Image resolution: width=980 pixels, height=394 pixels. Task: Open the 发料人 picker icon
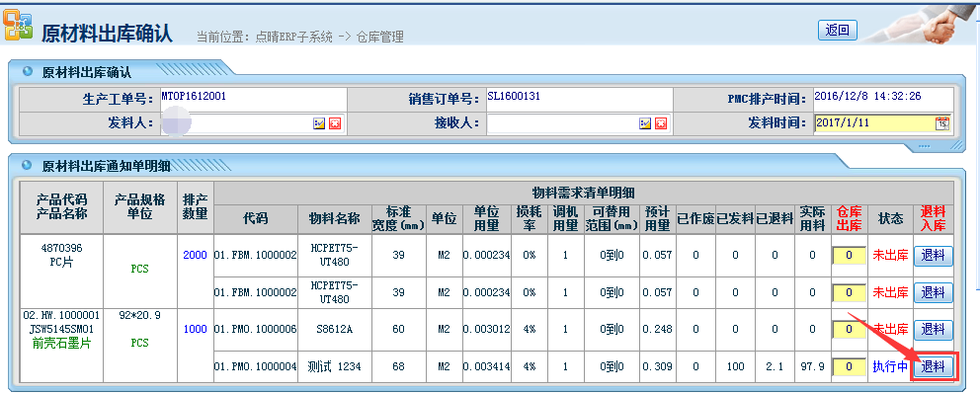coord(319,123)
